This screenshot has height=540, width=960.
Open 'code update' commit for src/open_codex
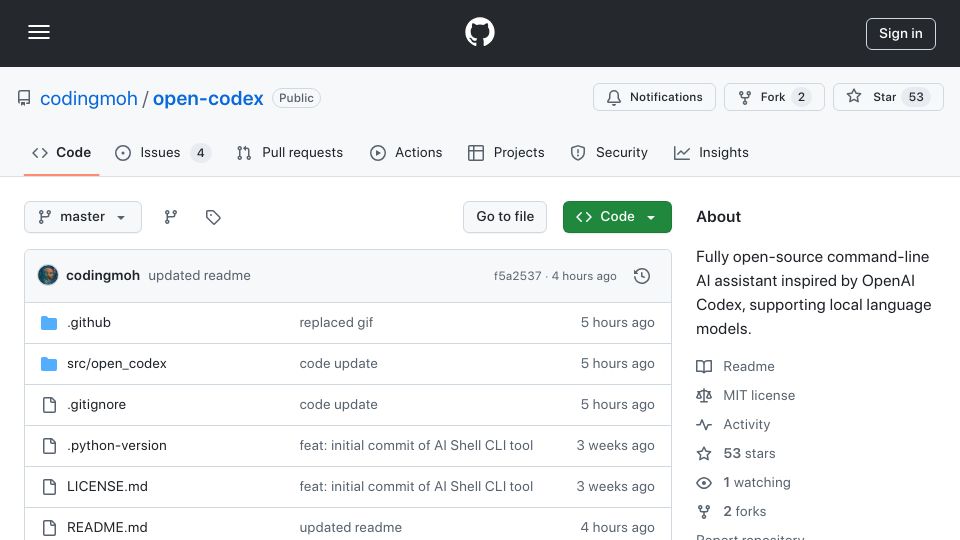coord(339,364)
